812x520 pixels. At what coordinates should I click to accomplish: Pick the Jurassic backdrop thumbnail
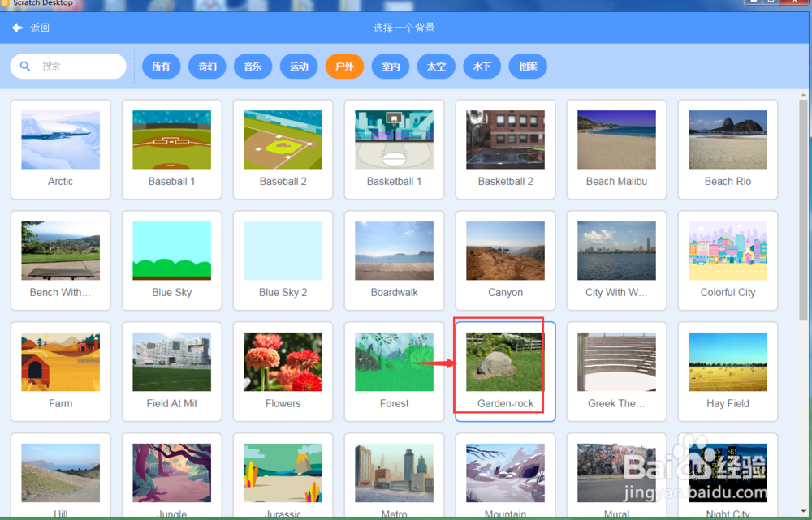pos(283,473)
